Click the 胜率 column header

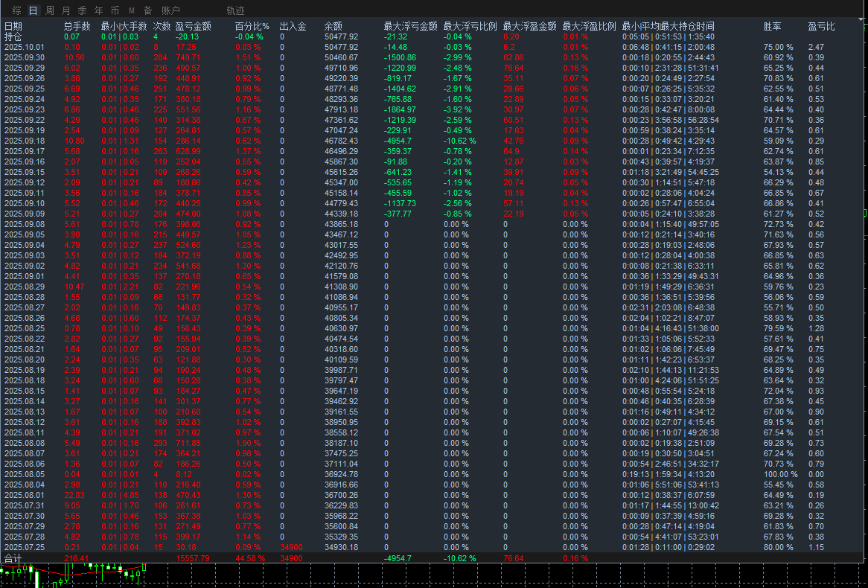coord(772,26)
